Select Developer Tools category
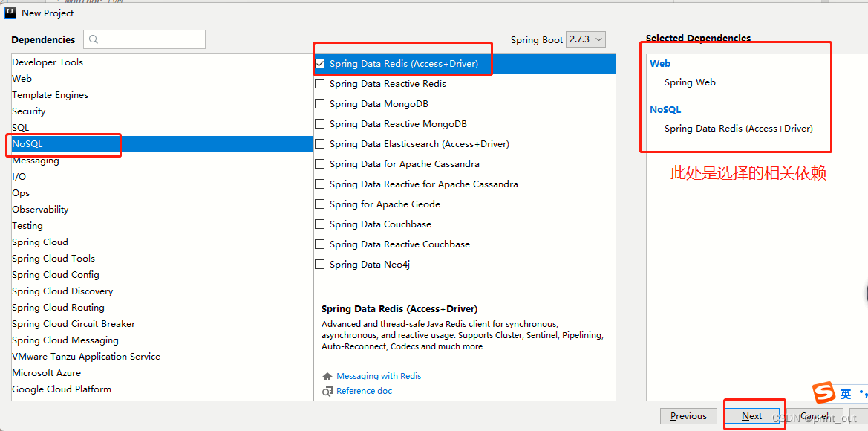The height and width of the screenshot is (431, 868). (x=162, y=62)
